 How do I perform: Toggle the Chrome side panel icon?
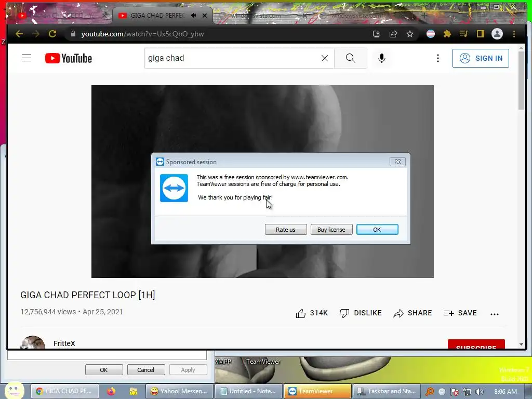click(481, 34)
